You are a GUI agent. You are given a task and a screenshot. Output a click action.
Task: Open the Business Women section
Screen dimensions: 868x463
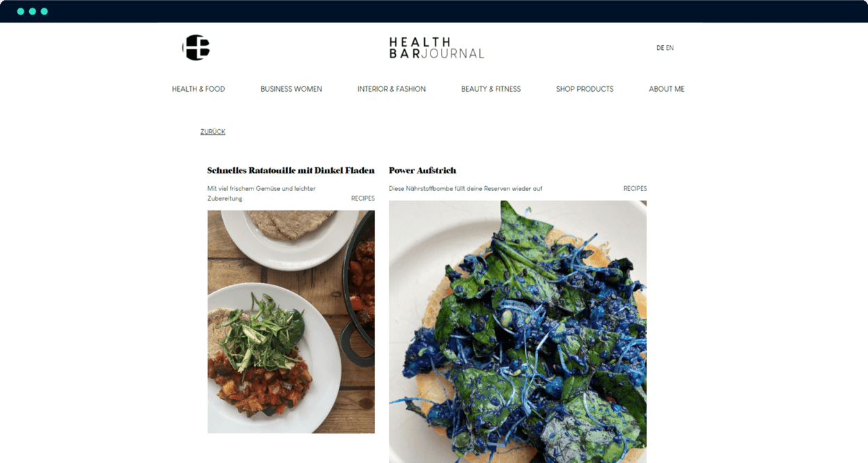(x=291, y=89)
